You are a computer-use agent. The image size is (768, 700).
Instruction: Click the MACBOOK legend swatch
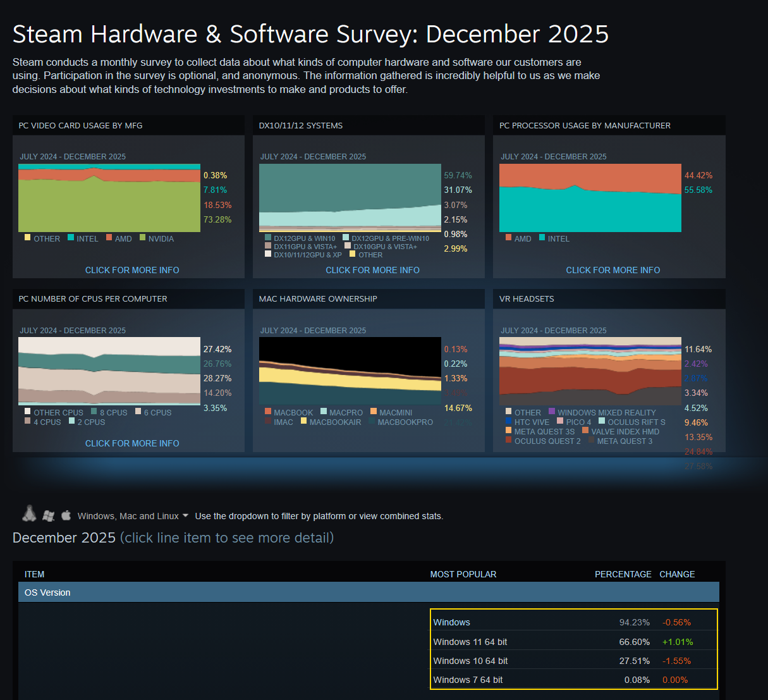[x=268, y=412]
